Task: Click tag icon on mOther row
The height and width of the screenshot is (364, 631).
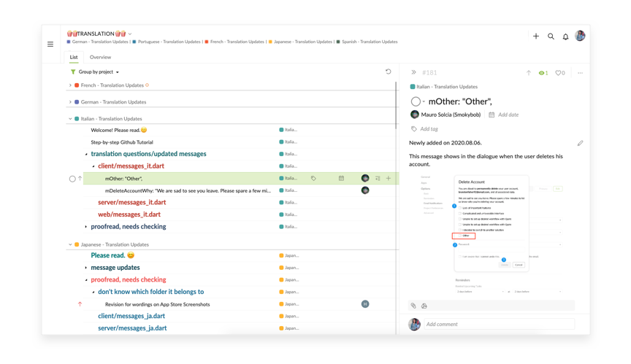Action: tap(313, 178)
